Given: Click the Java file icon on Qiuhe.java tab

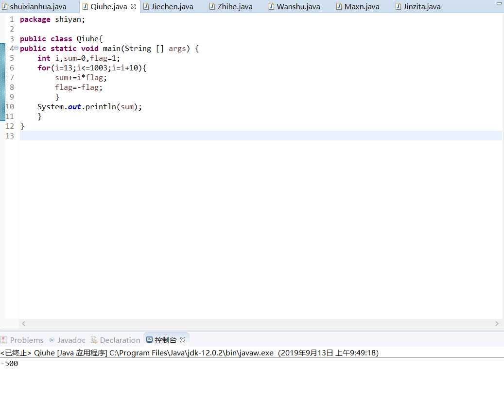Looking at the screenshot, I should tap(85, 6).
